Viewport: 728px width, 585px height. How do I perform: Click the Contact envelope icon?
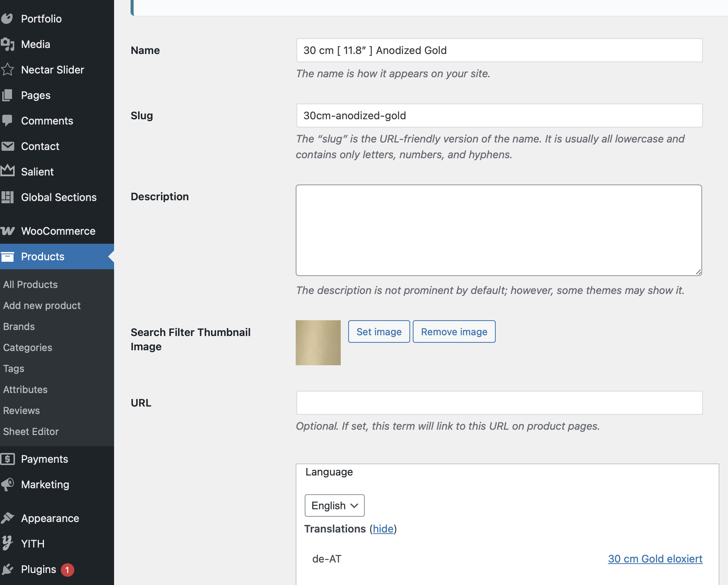tap(7, 146)
